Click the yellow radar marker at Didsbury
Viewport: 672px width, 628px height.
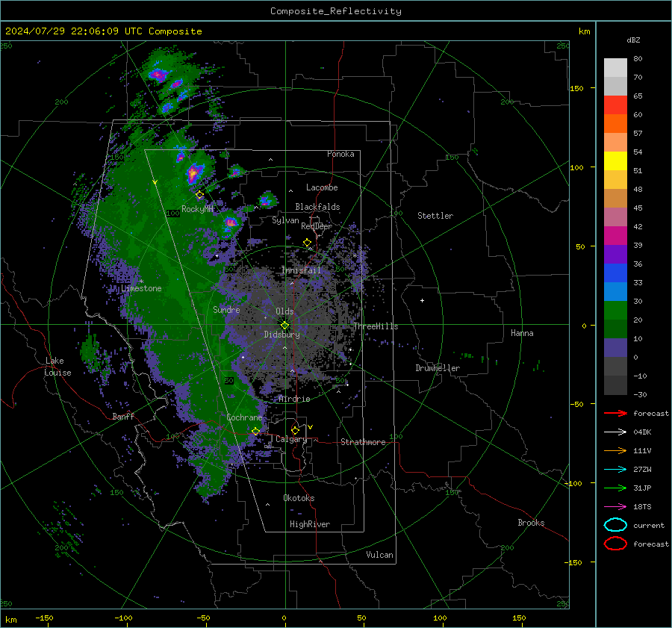click(x=285, y=326)
